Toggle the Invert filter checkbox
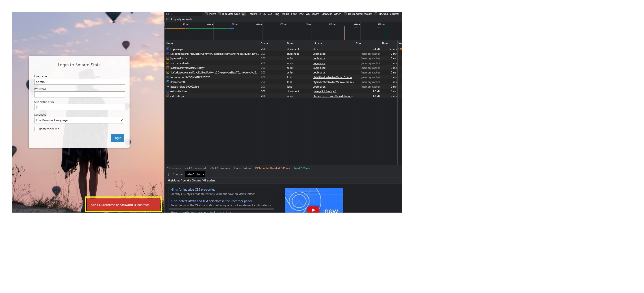Screen dimensions: 644x293 (206, 14)
